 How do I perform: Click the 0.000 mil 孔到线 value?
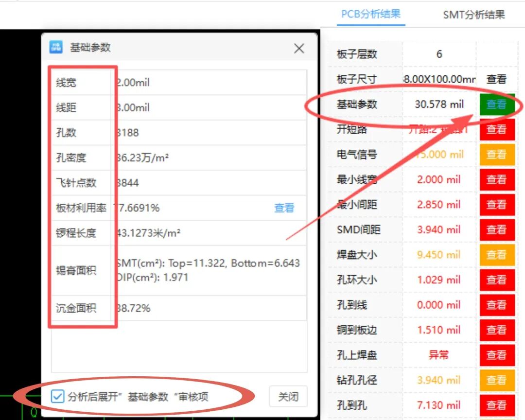pos(438,305)
